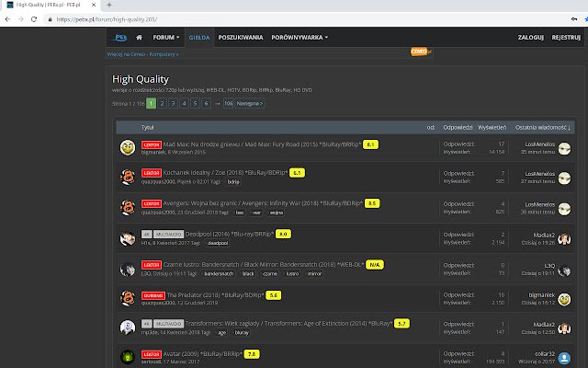The image size is (588, 368).
Task: Click LosMenelos avatar in Avengers row
Action: tap(564, 209)
